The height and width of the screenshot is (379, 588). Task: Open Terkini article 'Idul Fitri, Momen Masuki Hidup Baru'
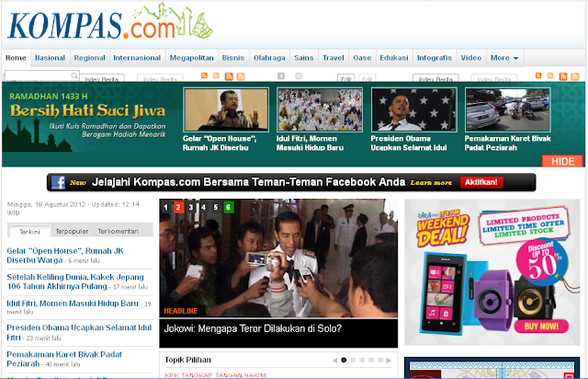point(73,304)
